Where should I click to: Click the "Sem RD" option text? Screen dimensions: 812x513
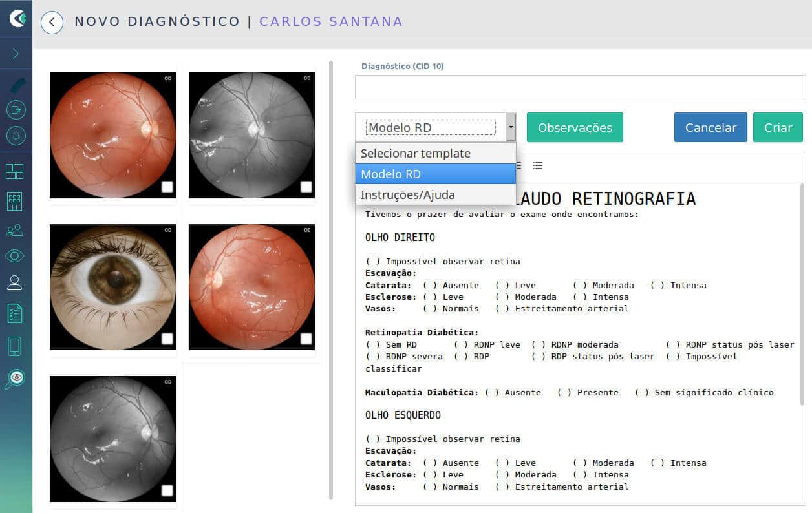[x=401, y=344]
